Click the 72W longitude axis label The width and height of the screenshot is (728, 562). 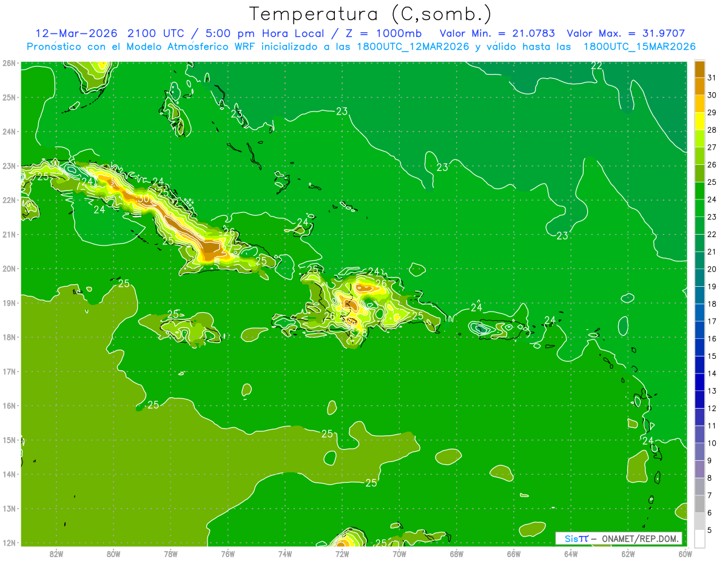(x=342, y=554)
